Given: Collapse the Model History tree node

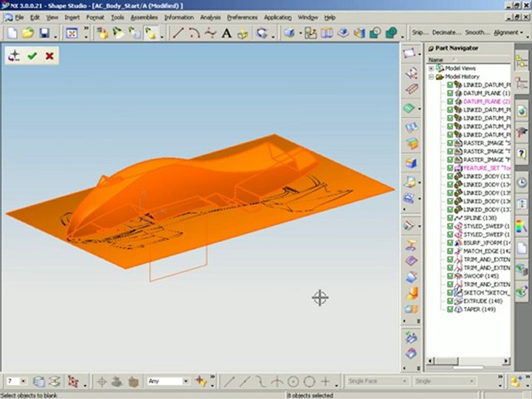Looking at the screenshot, I should click(431, 76).
